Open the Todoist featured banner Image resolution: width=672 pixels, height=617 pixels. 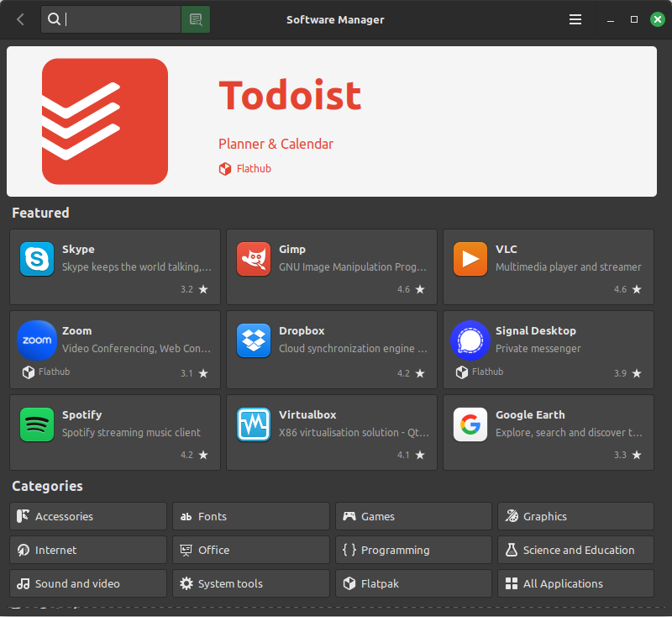click(332, 121)
